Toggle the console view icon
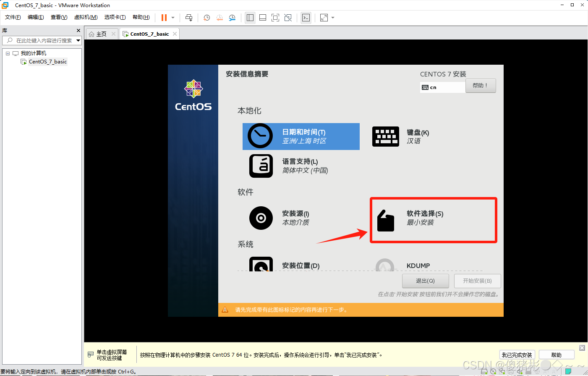 pyautogui.click(x=306, y=18)
